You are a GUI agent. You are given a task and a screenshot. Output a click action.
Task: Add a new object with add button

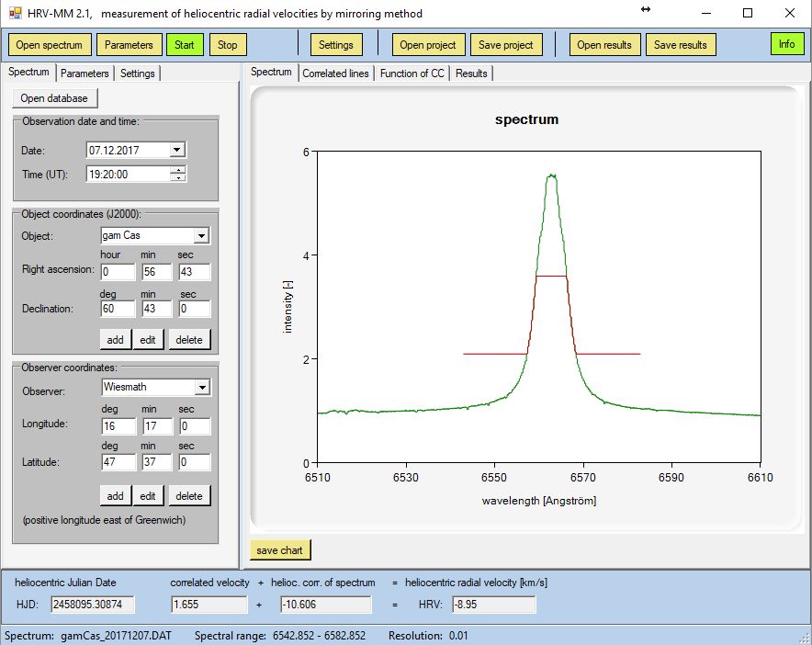[116, 340]
